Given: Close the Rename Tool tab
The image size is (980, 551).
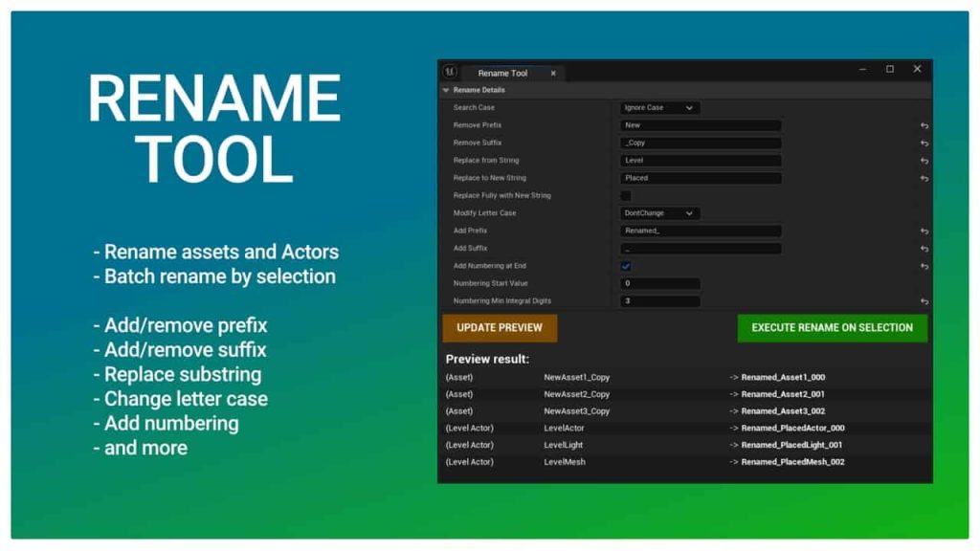Looking at the screenshot, I should tap(553, 73).
